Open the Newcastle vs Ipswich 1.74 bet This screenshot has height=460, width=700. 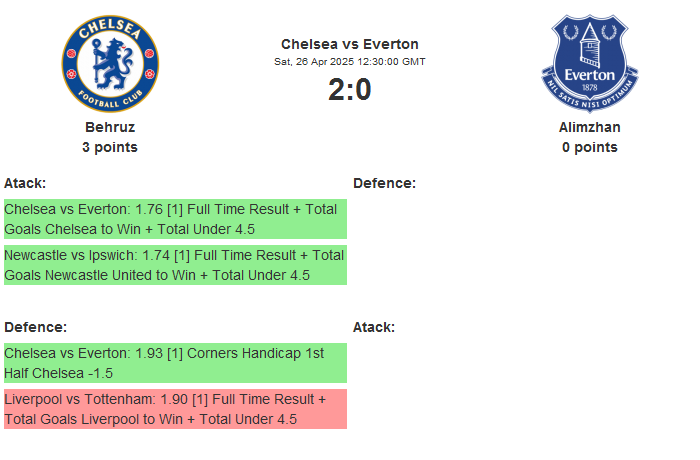(175, 265)
